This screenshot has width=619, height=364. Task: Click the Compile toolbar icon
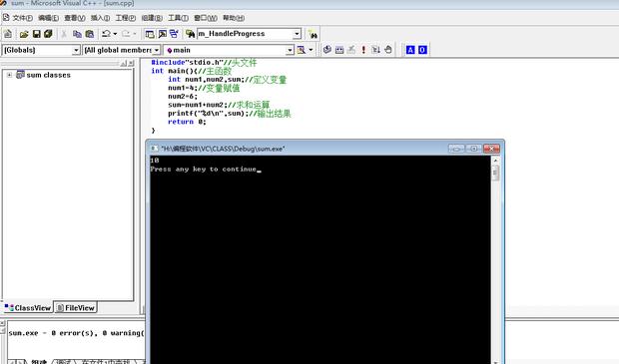coord(327,50)
